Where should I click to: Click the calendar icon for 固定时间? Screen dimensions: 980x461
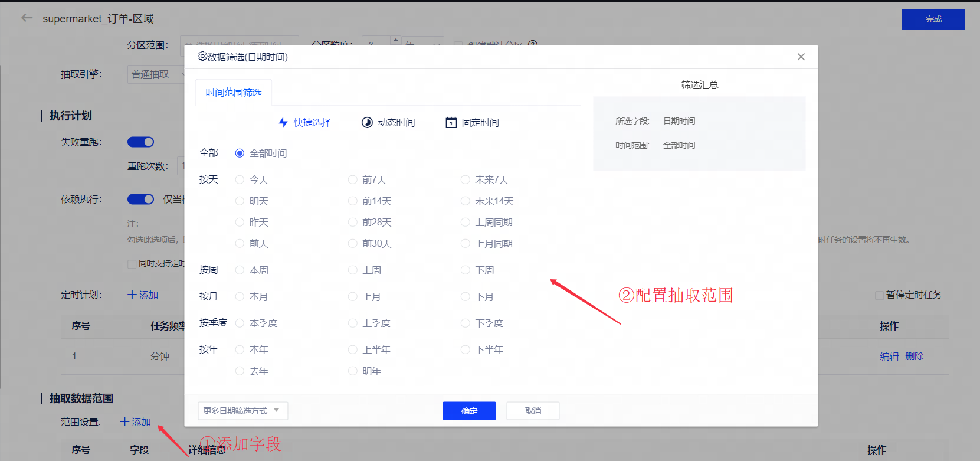[x=451, y=122]
